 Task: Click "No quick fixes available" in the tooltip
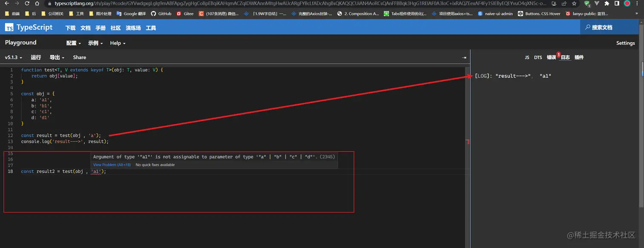[155, 165]
